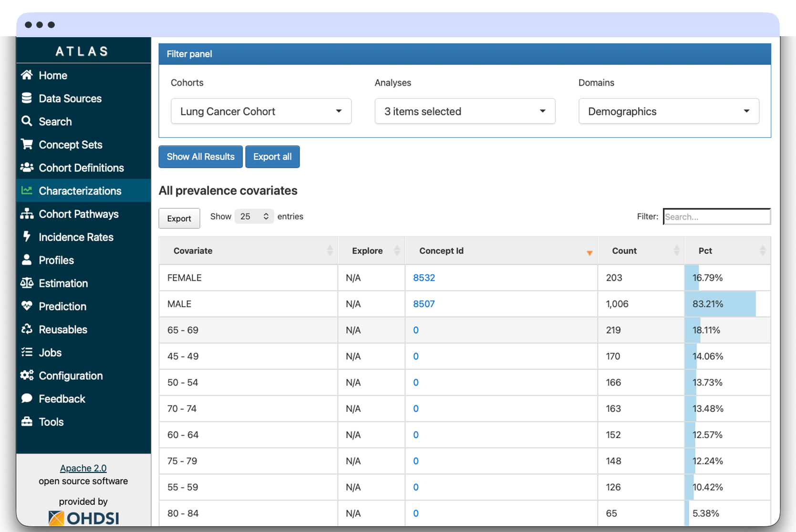796x532 pixels.
Task: Click the Incidence Rates bolt icon
Action: click(27, 236)
